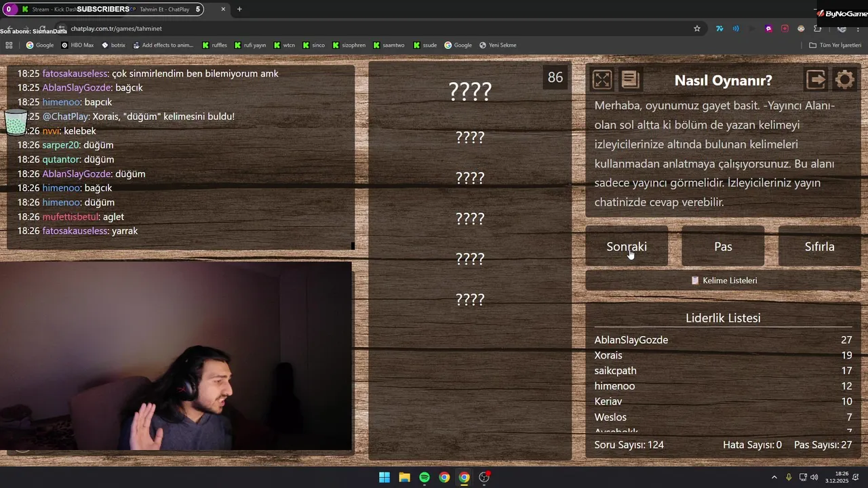The height and width of the screenshot is (488, 868).
Task: Click the microphone tray icon
Action: [x=789, y=477]
